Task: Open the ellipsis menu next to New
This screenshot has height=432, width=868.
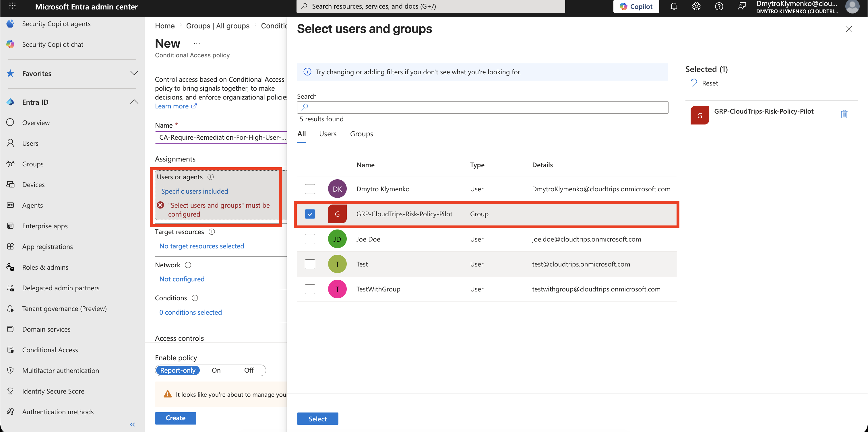Action: [197, 43]
